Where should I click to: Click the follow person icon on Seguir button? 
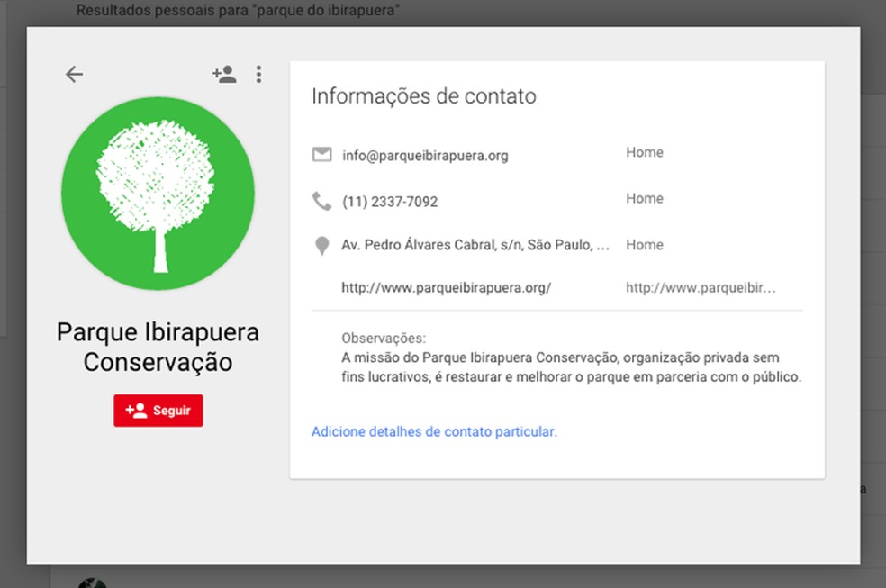pos(137,410)
